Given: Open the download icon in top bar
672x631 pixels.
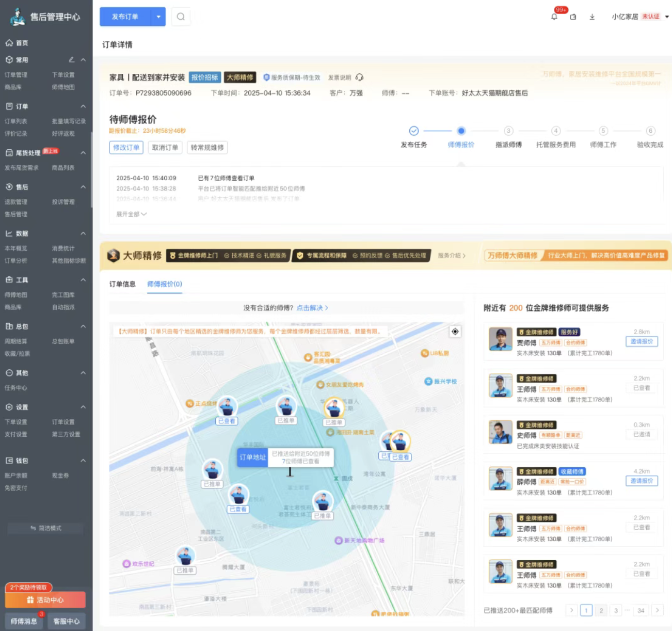Looking at the screenshot, I should click(x=592, y=17).
